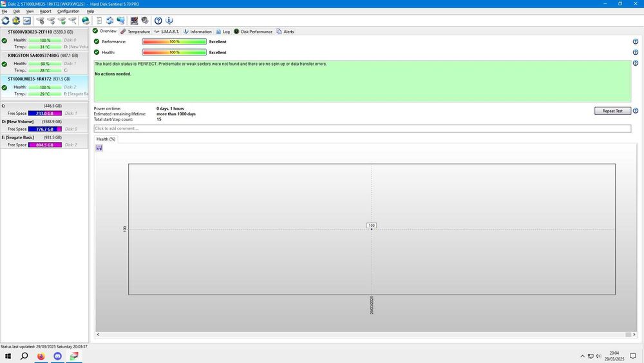This screenshot has width=644, height=363.
Task: Select disk ST6000VX0023-2EF110 in the list
Action: click(x=44, y=39)
